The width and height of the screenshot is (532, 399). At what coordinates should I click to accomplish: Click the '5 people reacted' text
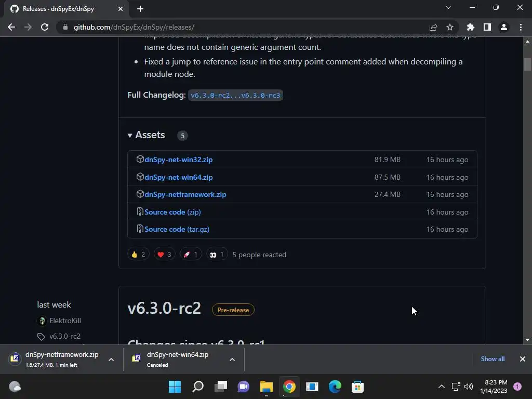point(259,255)
